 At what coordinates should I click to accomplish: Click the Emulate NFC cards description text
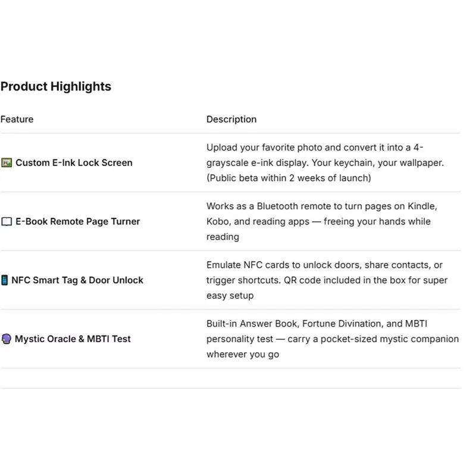[327, 280]
